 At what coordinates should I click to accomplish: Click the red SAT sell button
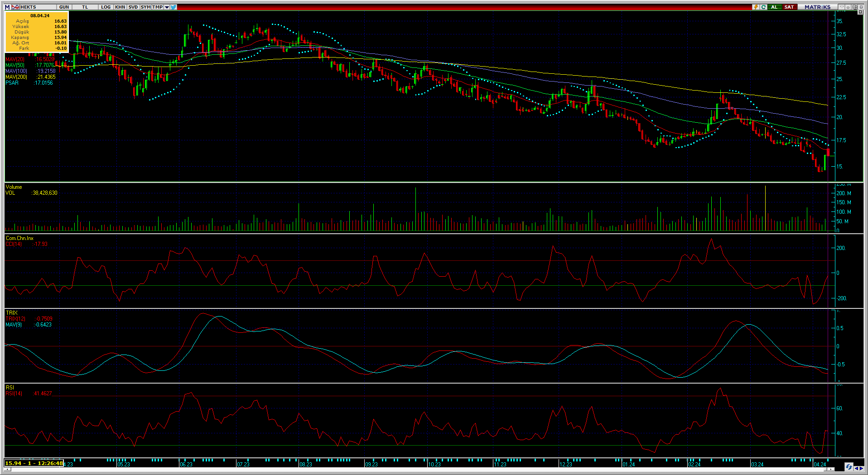tap(789, 7)
